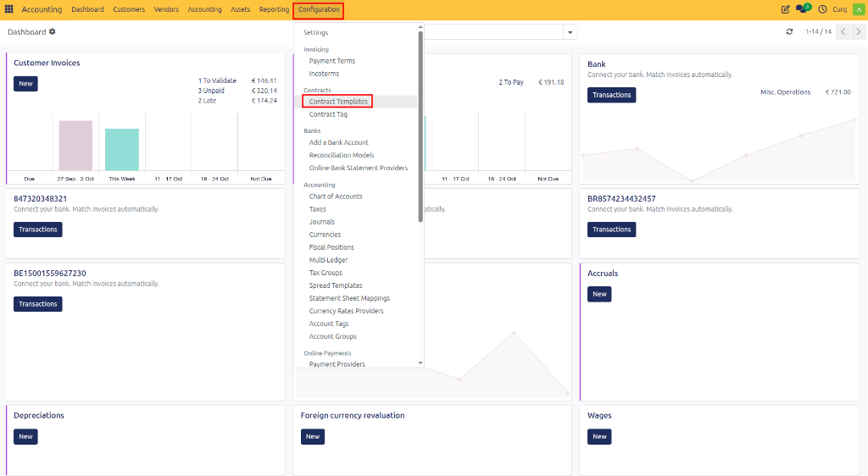Click the refresh icon near pager
The height and width of the screenshot is (476, 868).
[x=789, y=32]
